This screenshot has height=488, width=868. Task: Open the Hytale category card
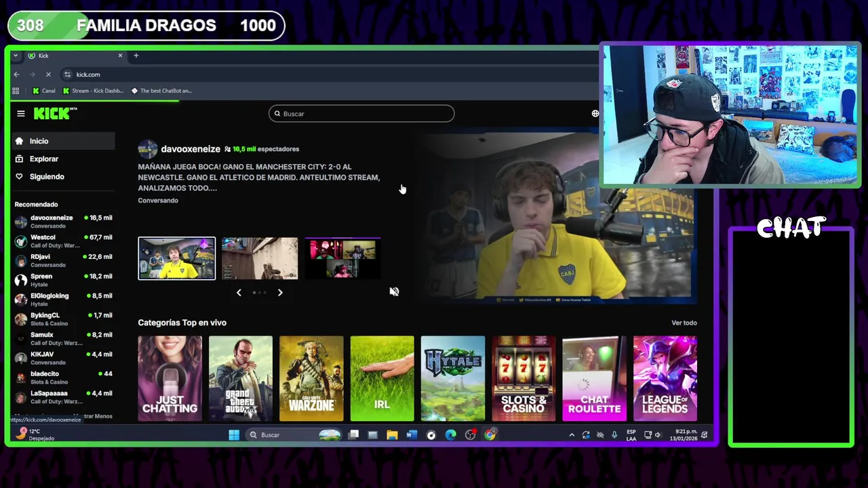[x=453, y=379]
